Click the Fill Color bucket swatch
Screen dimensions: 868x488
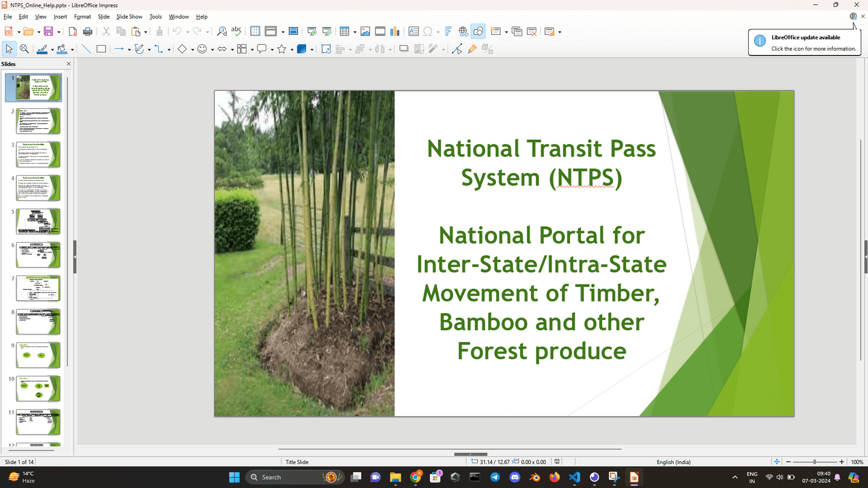[x=61, y=49]
